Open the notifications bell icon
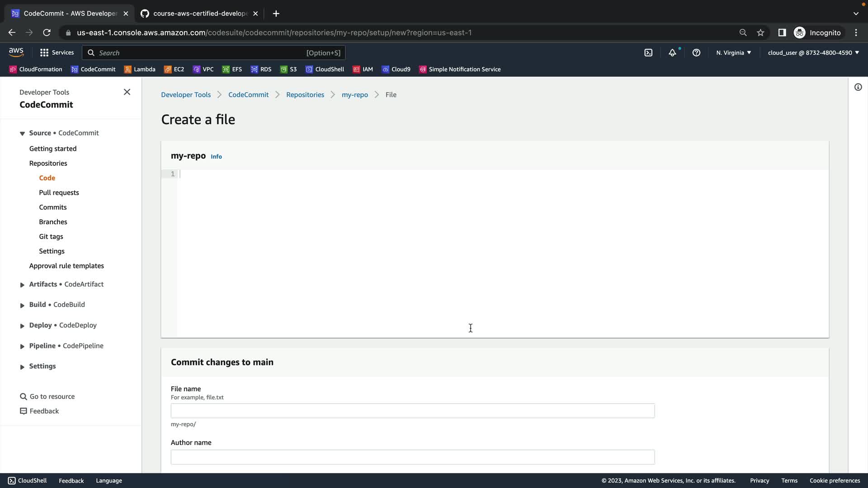The width and height of the screenshot is (868, 488). click(x=672, y=53)
